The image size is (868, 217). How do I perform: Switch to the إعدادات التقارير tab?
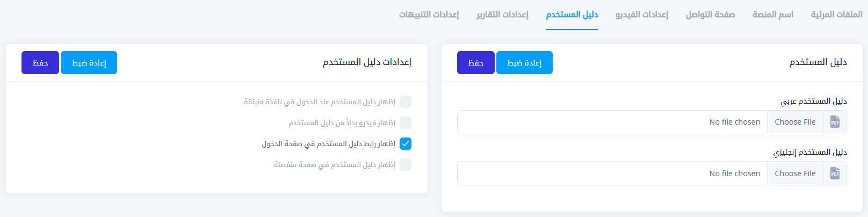pos(502,15)
